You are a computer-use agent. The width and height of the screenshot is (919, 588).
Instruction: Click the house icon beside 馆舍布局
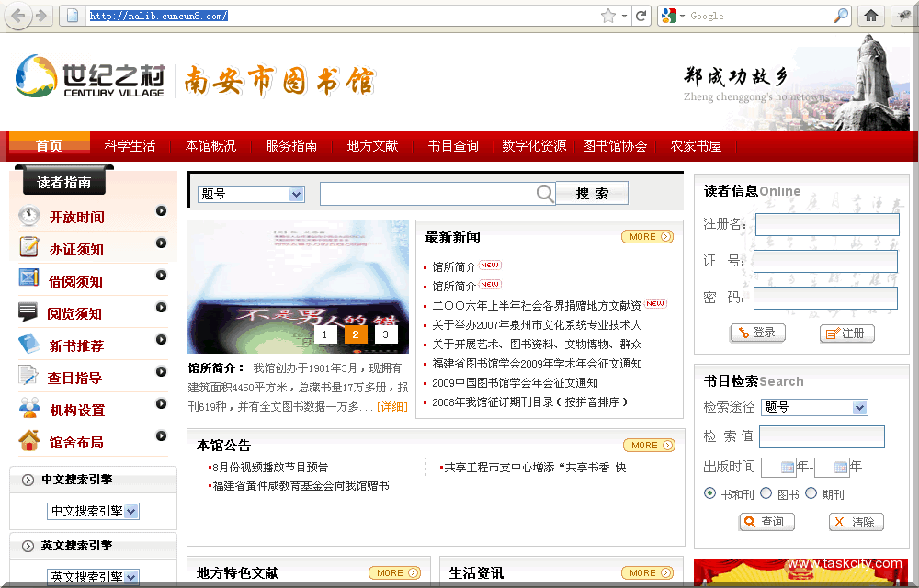point(29,441)
